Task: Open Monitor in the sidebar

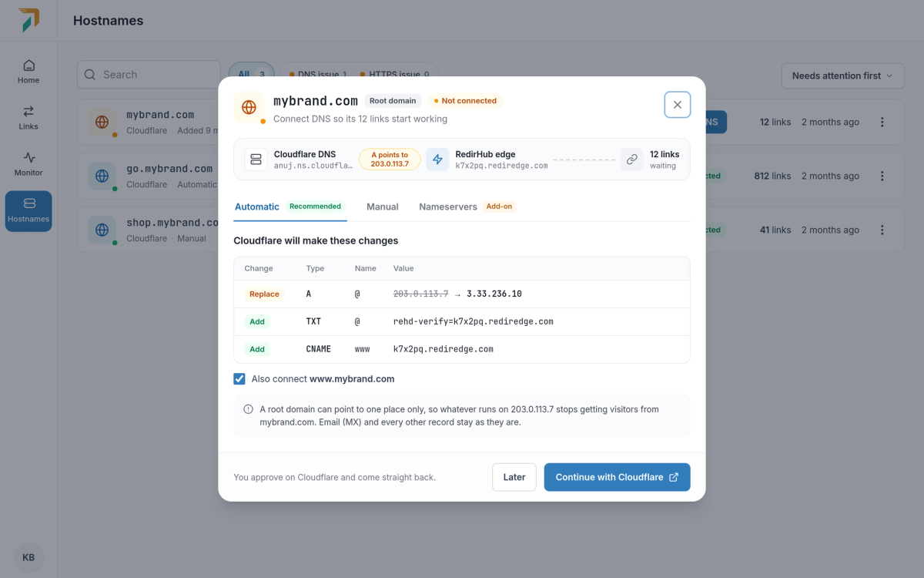Action: [x=28, y=164]
